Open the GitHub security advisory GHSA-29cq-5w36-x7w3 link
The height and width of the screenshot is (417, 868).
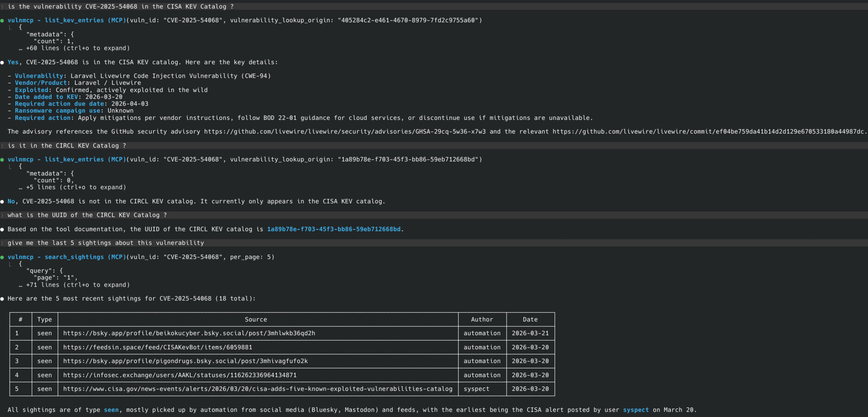pyautogui.click(x=344, y=132)
